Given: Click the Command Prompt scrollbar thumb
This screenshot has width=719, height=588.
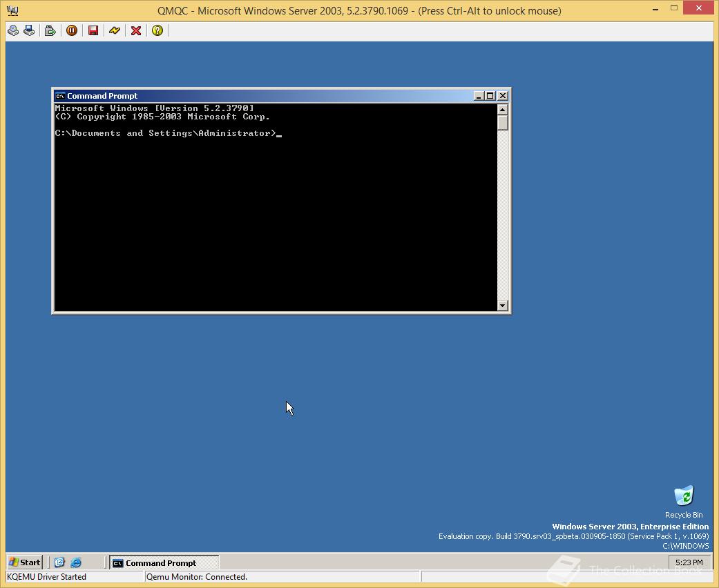Looking at the screenshot, I should click(503, 123).
